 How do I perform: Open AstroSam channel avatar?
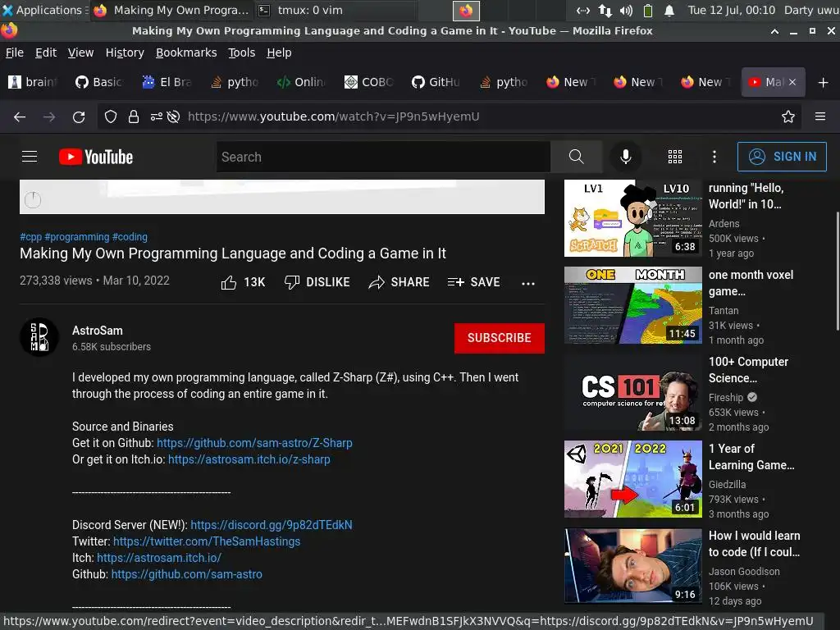(39, 337)
